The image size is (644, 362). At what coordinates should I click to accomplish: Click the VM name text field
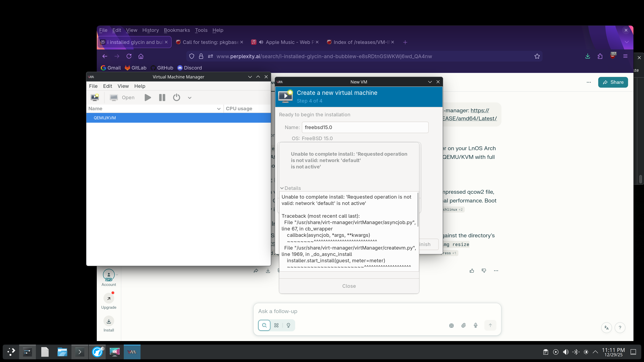point(365,127)
